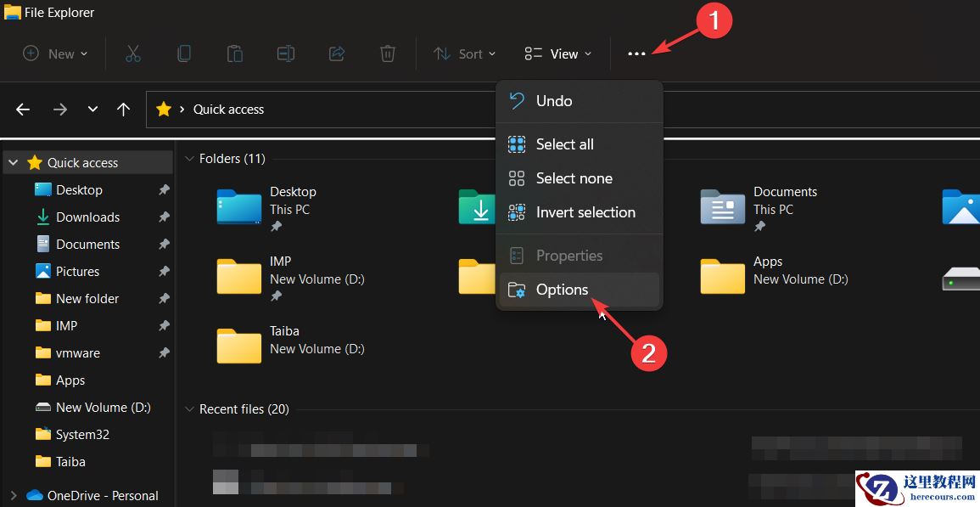980x507 pixels.
Task: Open the Sort dropdown
Action: [464, 54]
